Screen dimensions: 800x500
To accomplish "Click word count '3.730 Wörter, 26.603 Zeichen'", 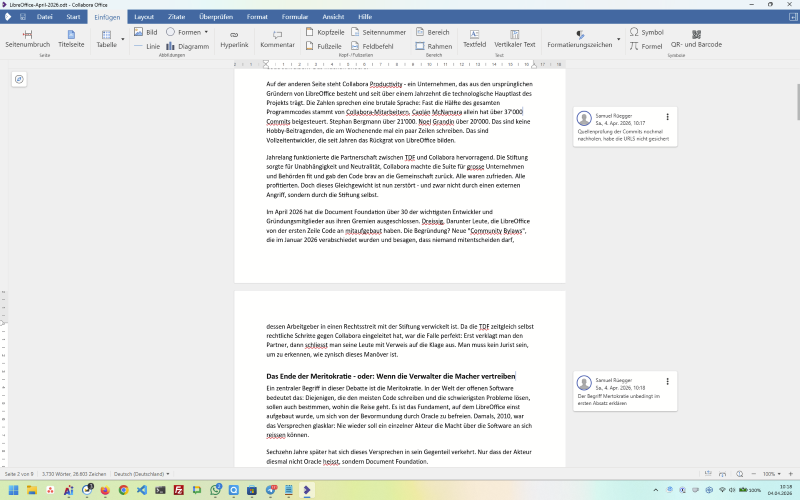I will point(74,474).
